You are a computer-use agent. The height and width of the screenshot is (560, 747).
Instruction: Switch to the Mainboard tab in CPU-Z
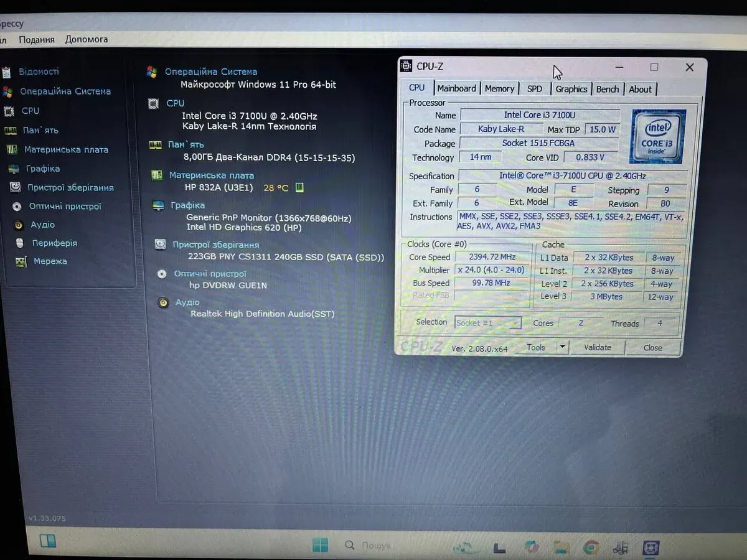click(456, 89)
